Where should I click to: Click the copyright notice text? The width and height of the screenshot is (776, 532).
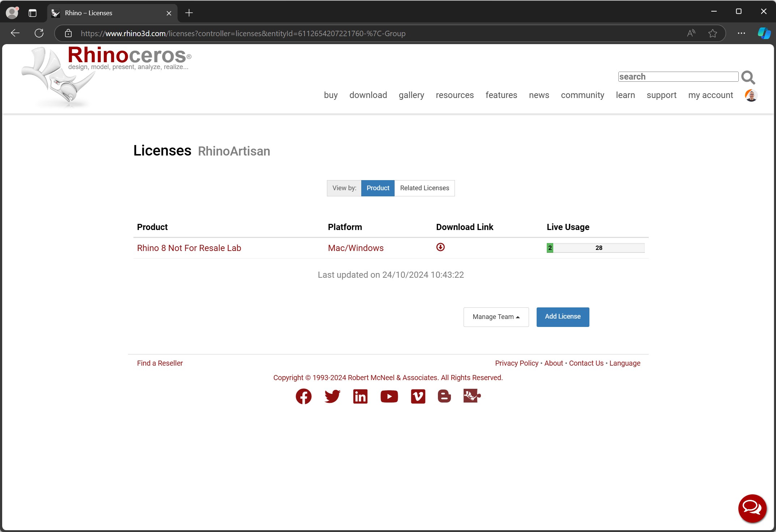(388, 378)
